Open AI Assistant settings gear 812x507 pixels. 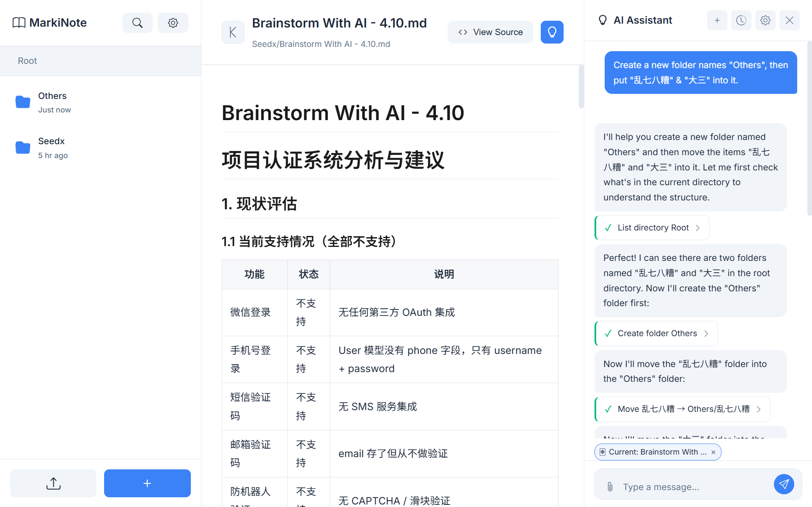click(765, 20)
